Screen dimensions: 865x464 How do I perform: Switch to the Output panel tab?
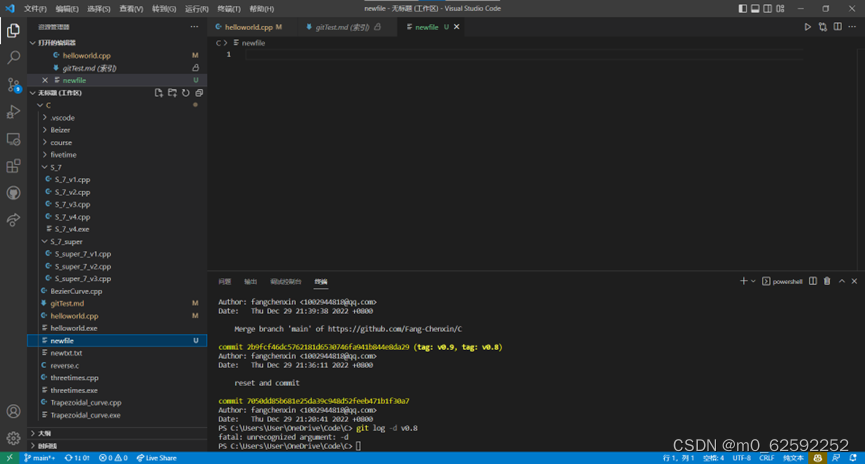(250, 282)
